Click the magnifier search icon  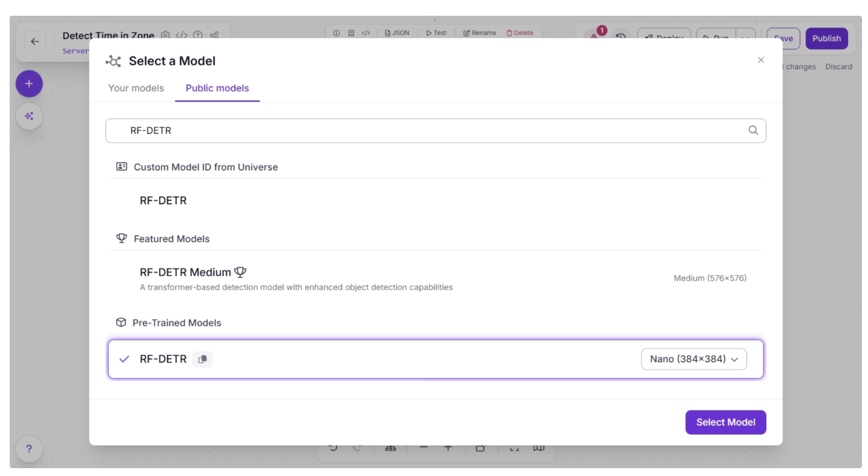[x=753, y=130]
